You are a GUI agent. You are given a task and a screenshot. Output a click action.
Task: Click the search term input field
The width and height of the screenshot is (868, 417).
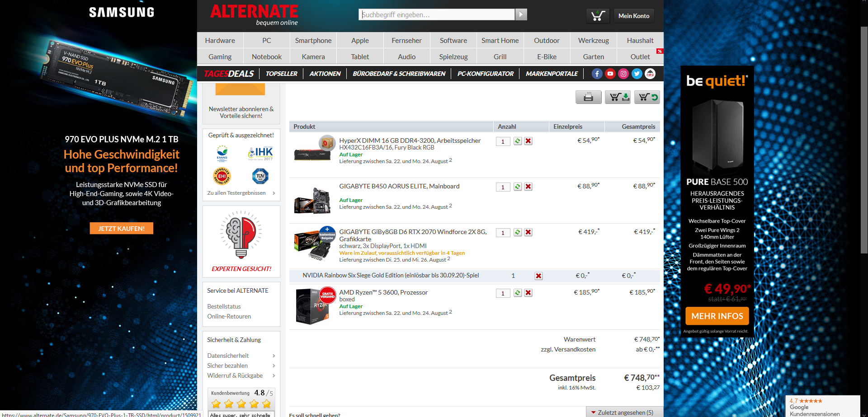(437, 14)
